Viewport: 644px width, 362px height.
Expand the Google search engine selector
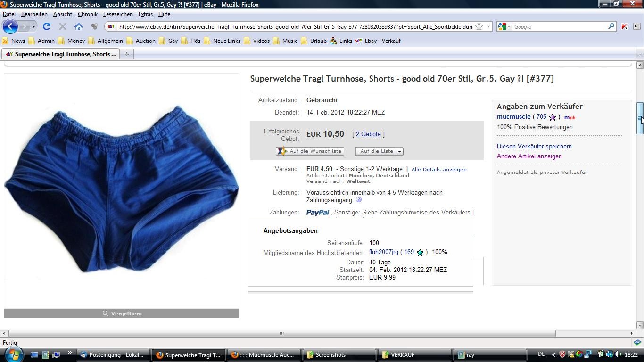coord(504,26)
